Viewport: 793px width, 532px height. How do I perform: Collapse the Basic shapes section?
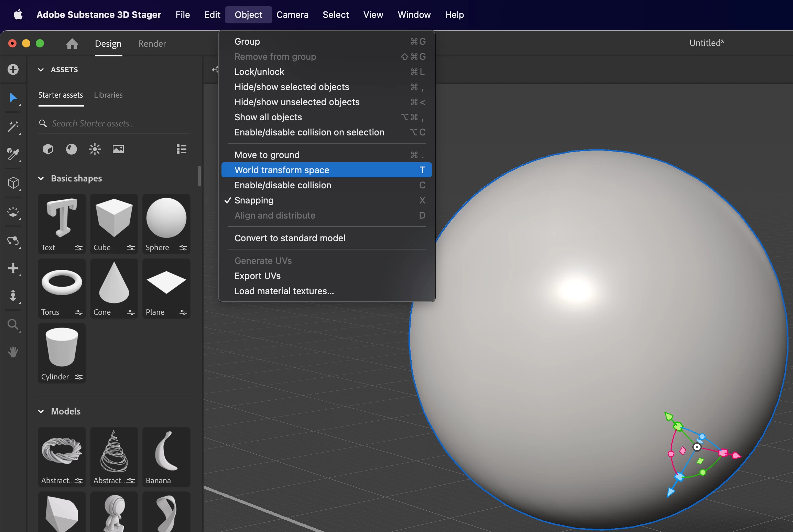(41, 178)
